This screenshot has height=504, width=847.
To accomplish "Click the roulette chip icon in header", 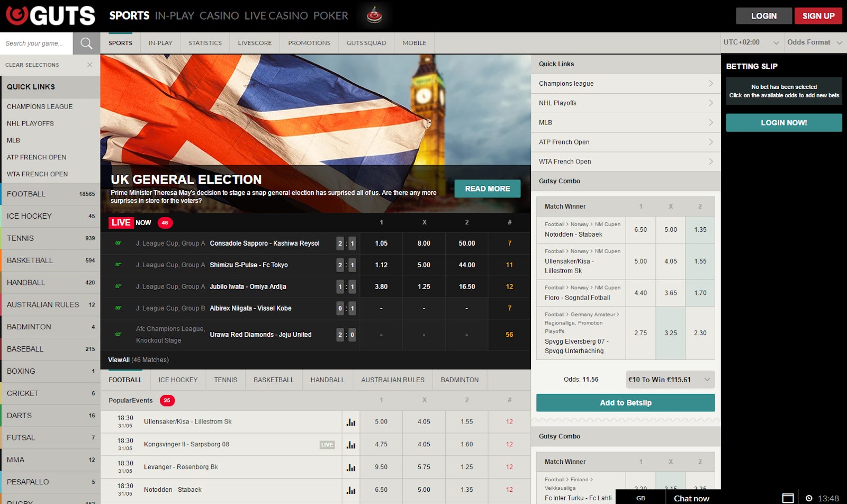I will click(x=374, y=16).
